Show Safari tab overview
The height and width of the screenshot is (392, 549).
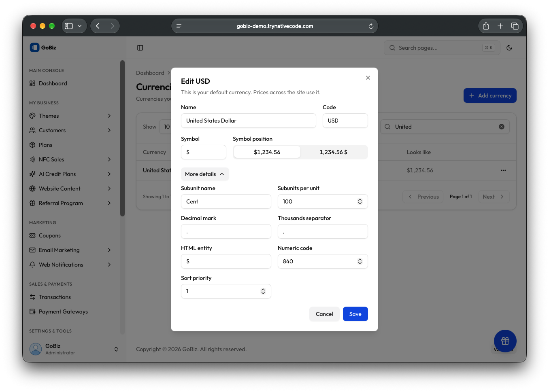[515, 26]
